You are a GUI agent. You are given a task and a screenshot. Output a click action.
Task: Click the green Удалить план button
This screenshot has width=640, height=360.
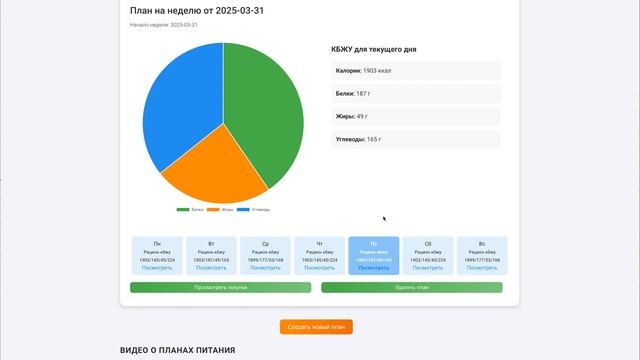(x=412, y=287)
